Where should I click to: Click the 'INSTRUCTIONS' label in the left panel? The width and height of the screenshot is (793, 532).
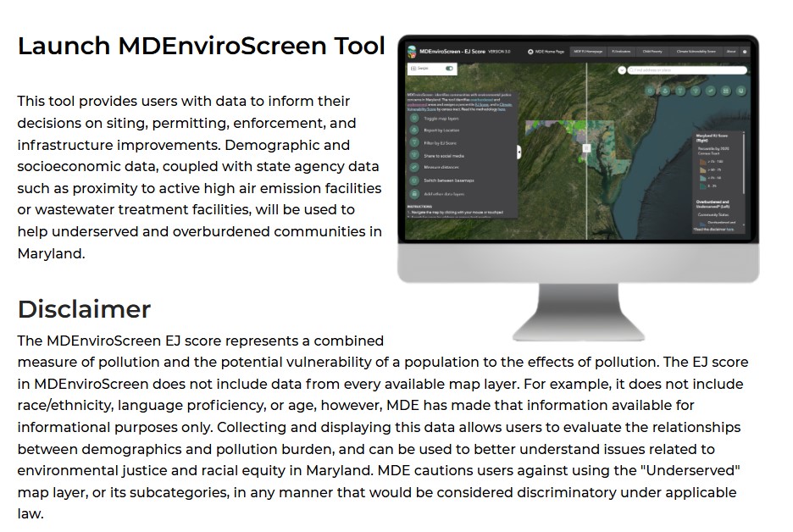point(419,207)
